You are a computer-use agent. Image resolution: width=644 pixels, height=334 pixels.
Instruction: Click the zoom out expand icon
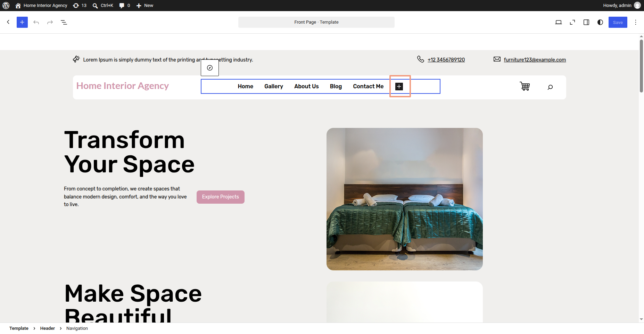tap(572, 22)
